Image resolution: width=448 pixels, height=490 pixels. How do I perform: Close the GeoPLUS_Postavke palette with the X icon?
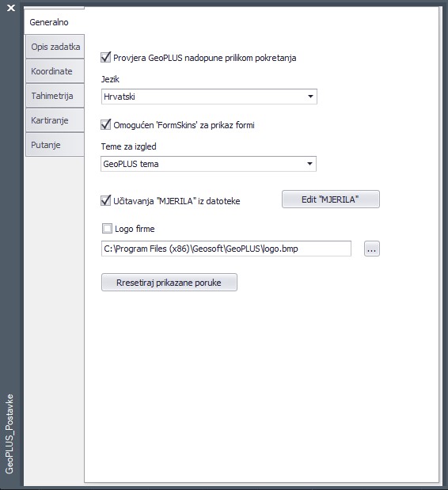point(11,7)
